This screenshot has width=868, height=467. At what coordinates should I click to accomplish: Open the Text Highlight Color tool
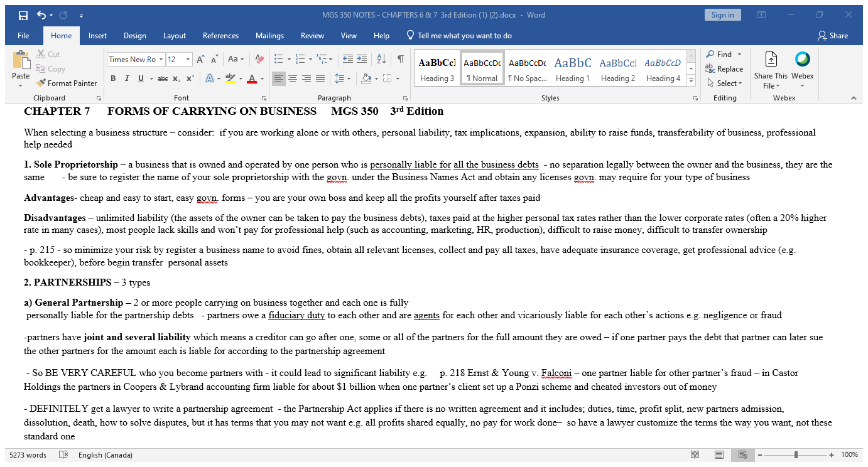231,78
